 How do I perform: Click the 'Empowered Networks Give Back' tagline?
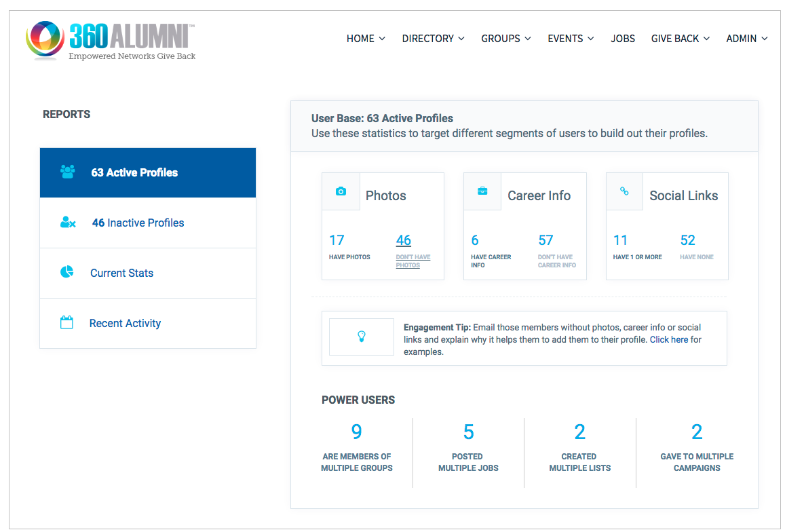(132, 56)
